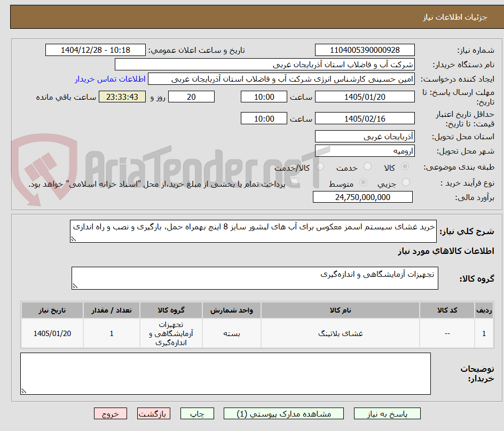504x431 pixels.
Task: Click the بسته unit cell
Action: pyautogui.click(x=232, y=333)
